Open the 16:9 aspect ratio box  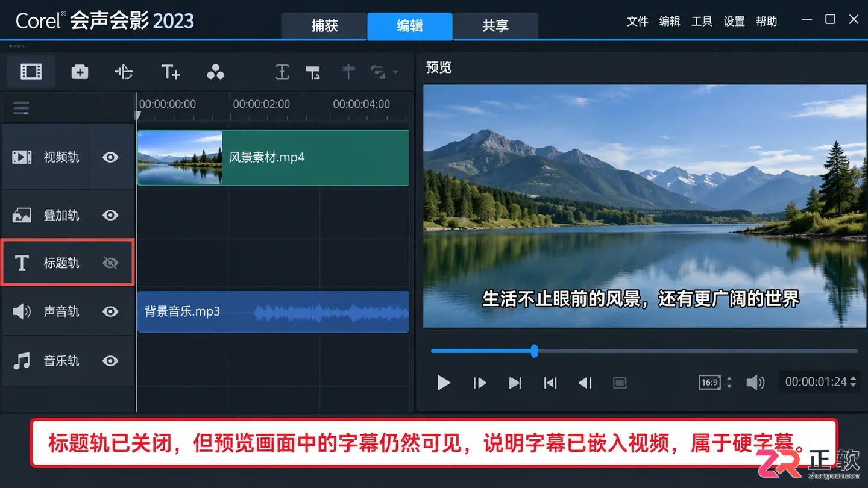[710, 382]
